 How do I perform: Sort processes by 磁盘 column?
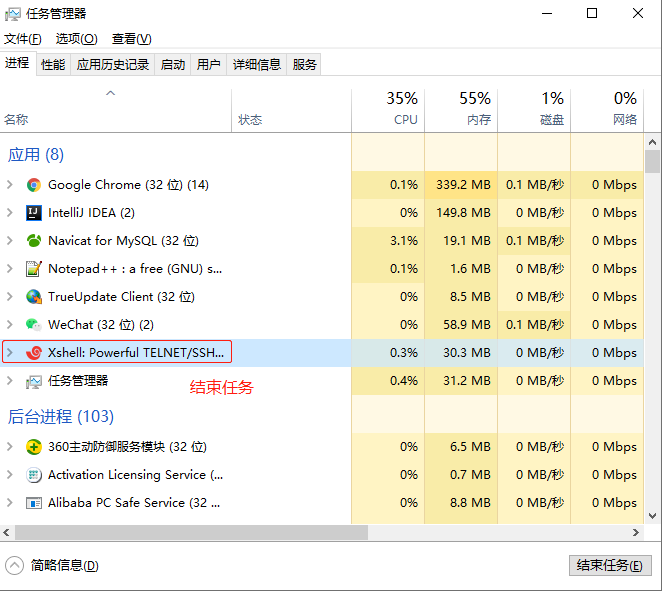[x=534, y=111]
